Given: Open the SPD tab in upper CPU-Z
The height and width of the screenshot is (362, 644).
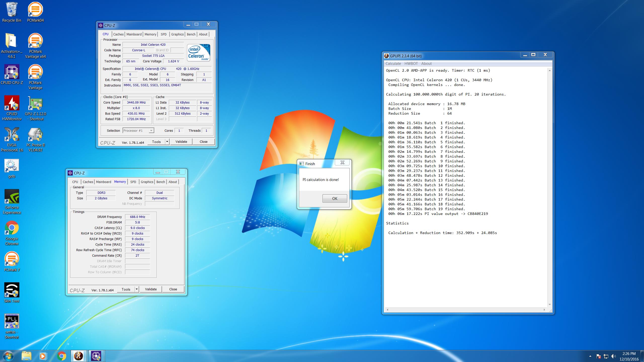Looking at the screenshot, I should point(164,34).
